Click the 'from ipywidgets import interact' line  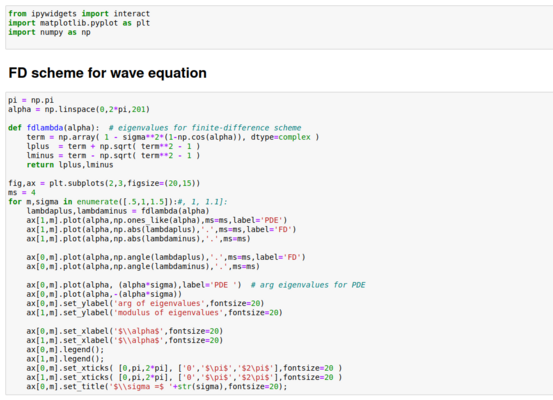tap(79, 14)
